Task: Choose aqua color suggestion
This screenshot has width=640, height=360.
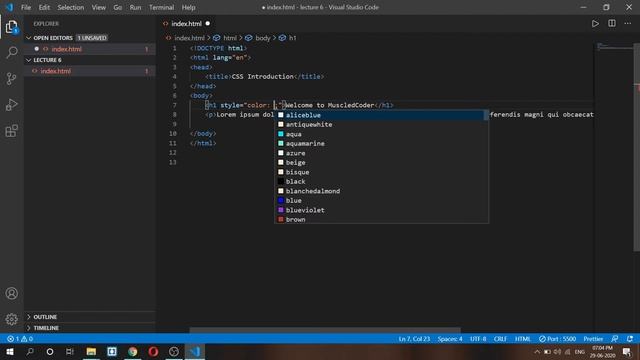Action: (x=381, y=134)
